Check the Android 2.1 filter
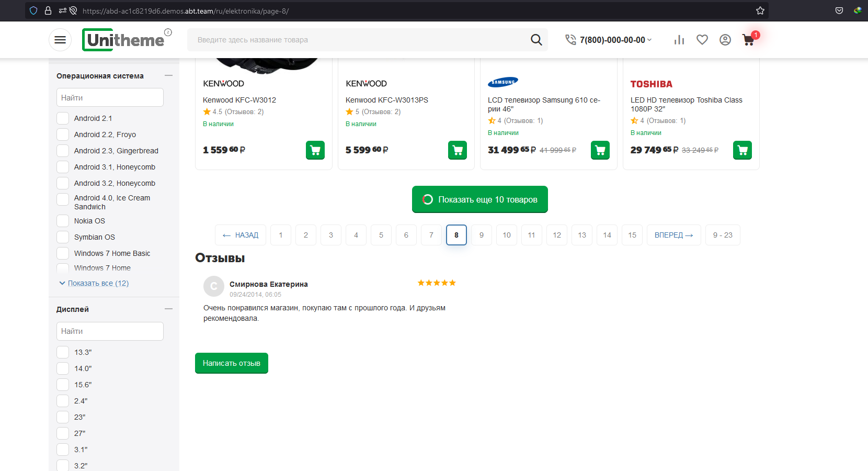868x471 pixels. click(63, 118)
